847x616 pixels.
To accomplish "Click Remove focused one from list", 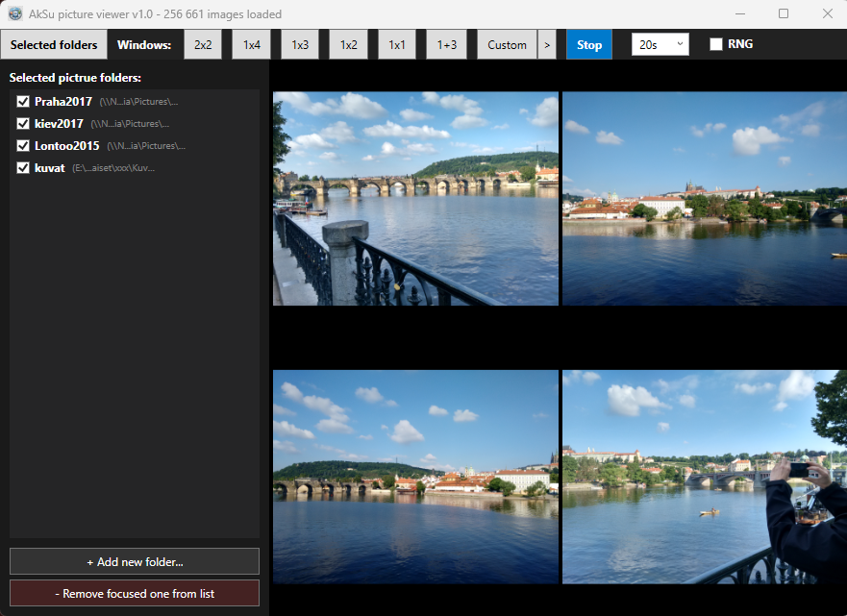I will click(135, 593).
